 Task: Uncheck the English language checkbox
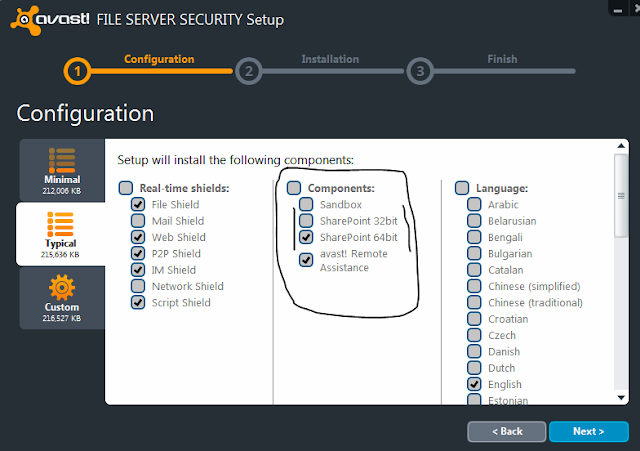pyautogui.click(x=475, y=384)
